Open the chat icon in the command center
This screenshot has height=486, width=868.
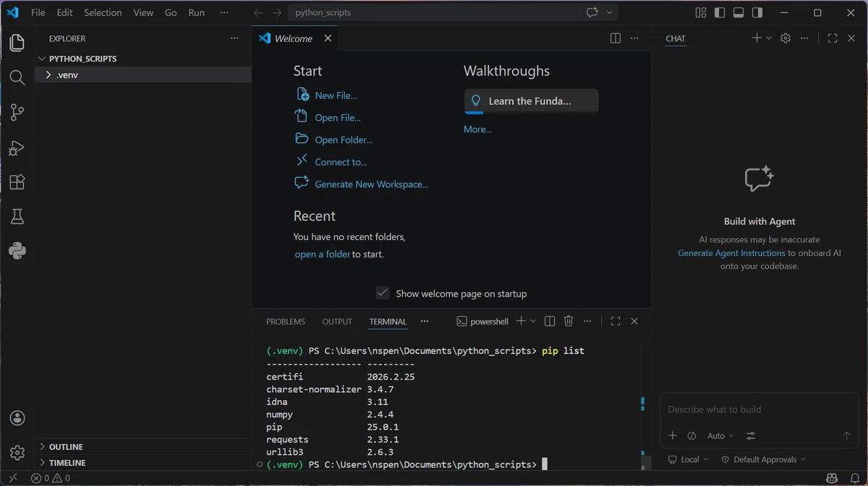click(592, 12)
